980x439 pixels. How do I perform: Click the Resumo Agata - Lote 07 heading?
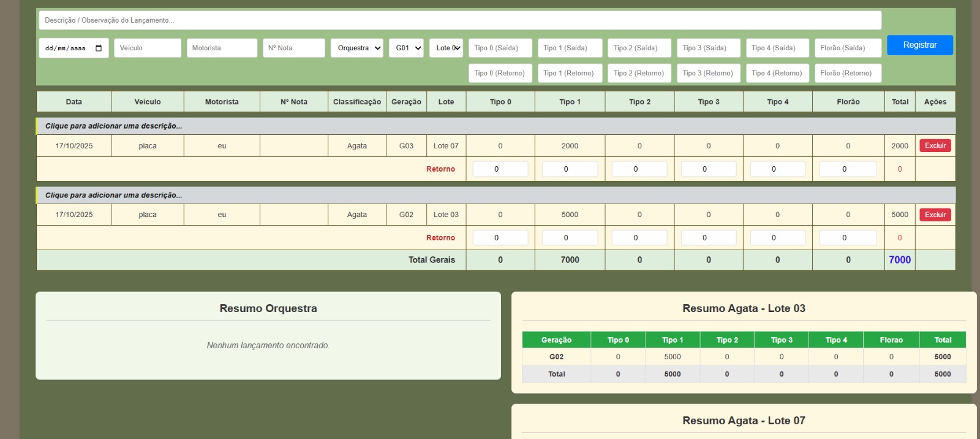coord(744,421)
